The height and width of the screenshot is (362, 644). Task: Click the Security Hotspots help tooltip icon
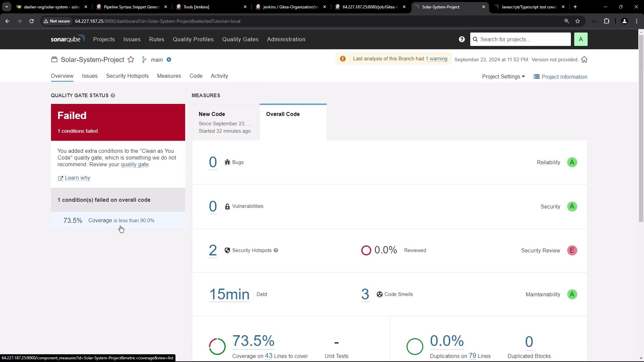coord(276,250)
